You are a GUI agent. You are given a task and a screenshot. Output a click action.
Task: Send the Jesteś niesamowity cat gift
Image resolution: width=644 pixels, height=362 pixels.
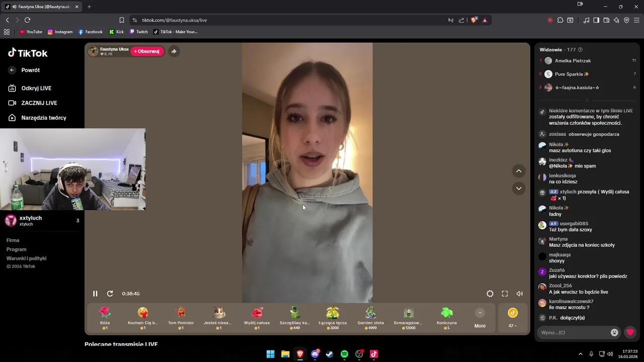pyautogui.click(x=219, y=318)
